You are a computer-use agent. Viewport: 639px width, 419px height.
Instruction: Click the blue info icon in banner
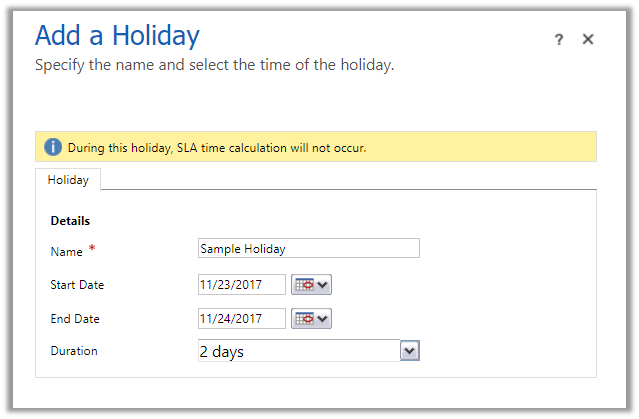(x=53, y=148)
